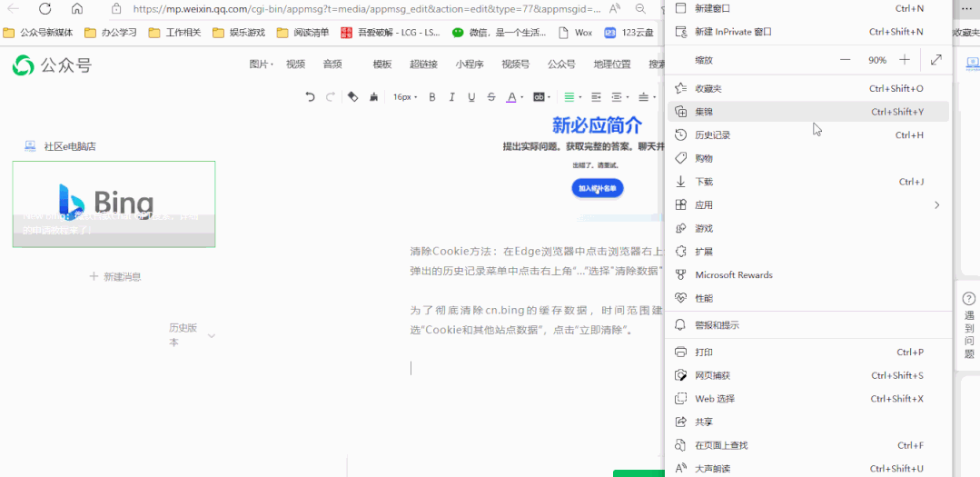Screen dimensions: 980x477
Task: Click the green text alignment icon
Action: point(569,97)
